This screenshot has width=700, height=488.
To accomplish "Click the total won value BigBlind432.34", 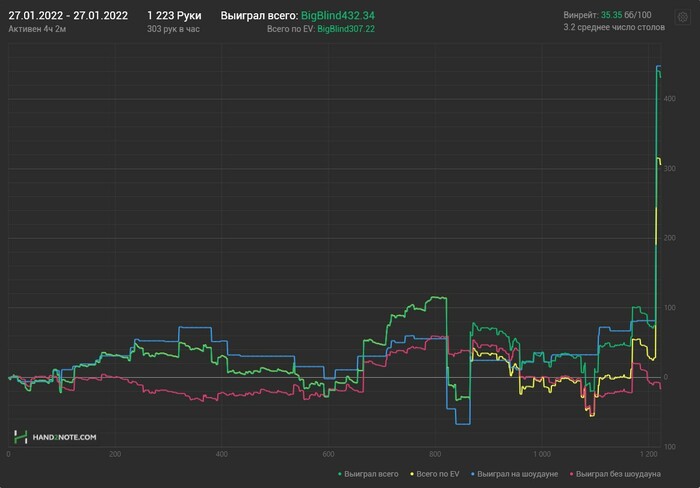I will click(x=338, y=16).
